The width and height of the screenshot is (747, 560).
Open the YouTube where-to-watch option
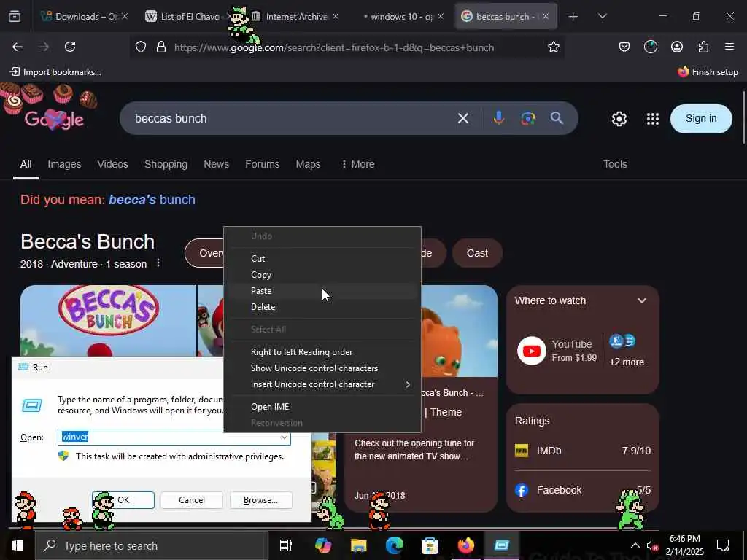click(x=557, y=351)
